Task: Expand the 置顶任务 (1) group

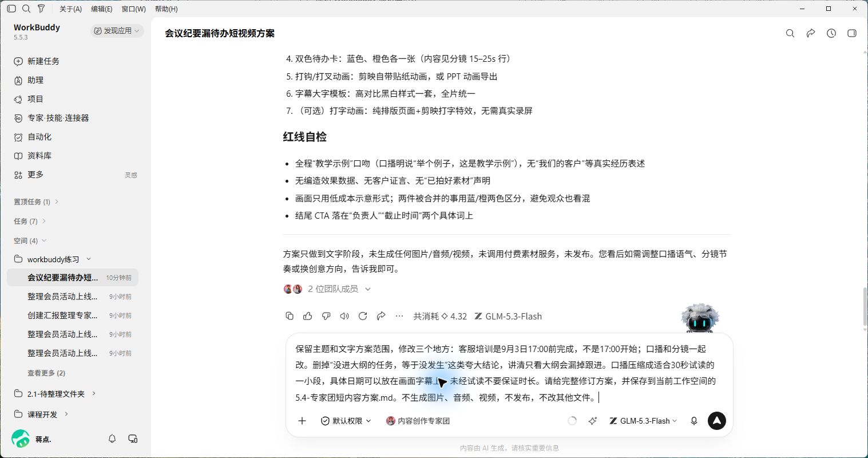Action: tap(36, 202)
